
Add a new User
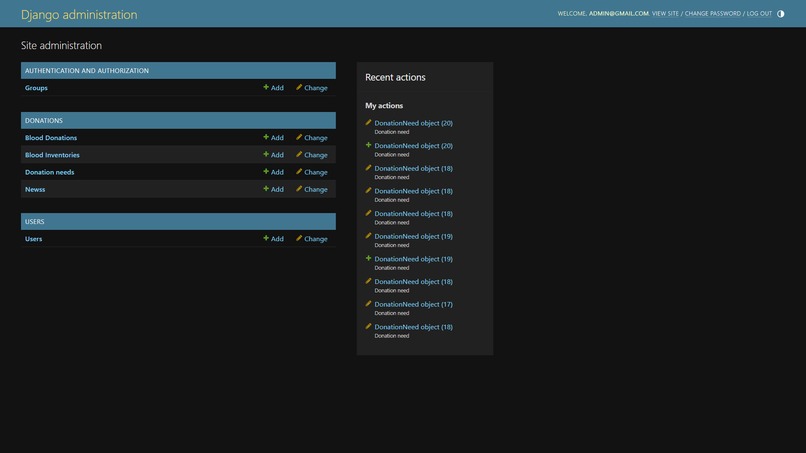[x=273, y=239]
